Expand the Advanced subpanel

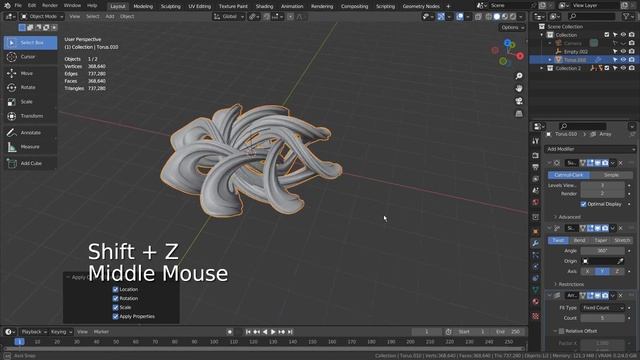[x=567, y=217]
